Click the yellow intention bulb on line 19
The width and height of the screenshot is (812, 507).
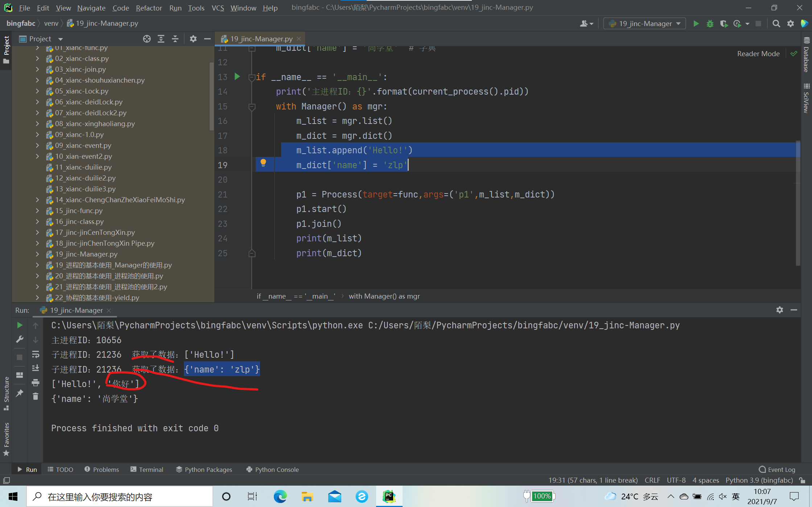coord(263,163)
